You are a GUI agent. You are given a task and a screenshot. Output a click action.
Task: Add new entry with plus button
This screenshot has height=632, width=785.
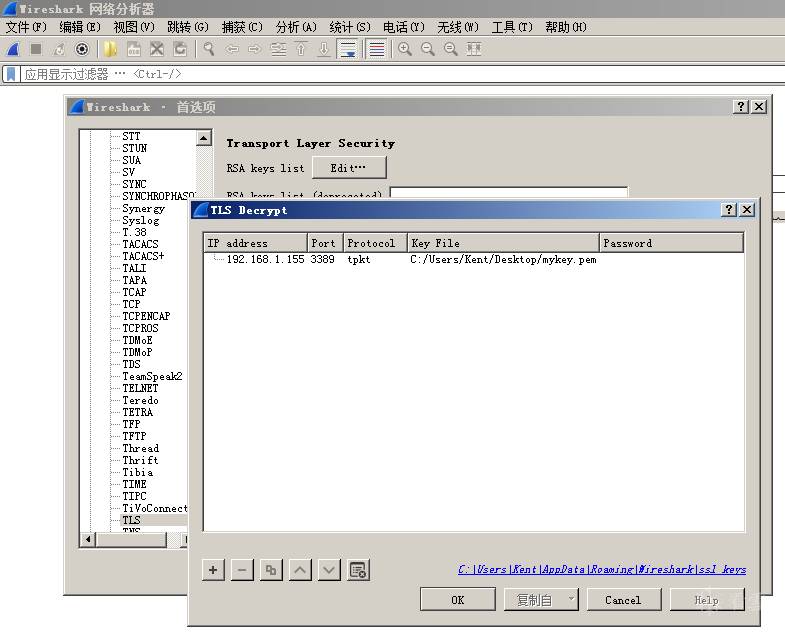tap(213, 570)
